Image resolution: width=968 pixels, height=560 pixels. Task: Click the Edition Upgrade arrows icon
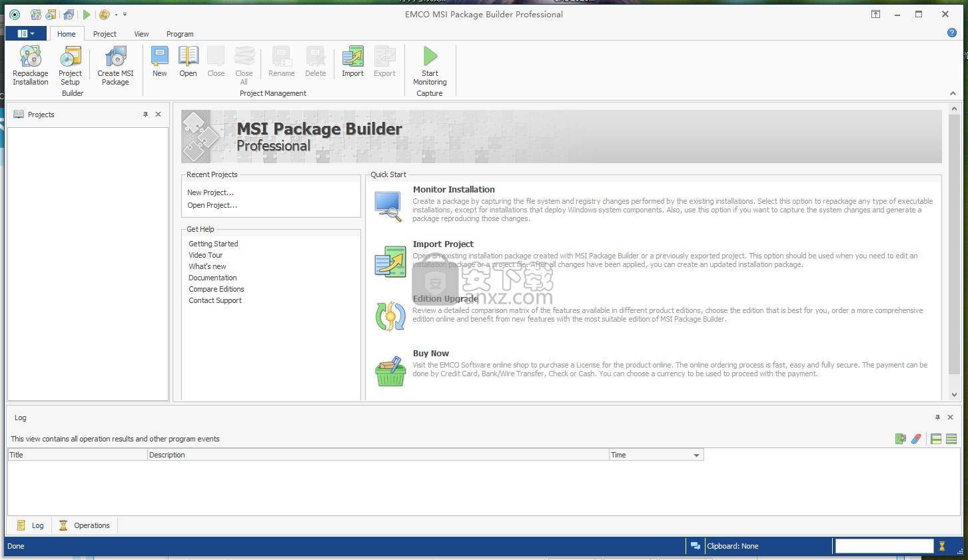pos(390,316)
